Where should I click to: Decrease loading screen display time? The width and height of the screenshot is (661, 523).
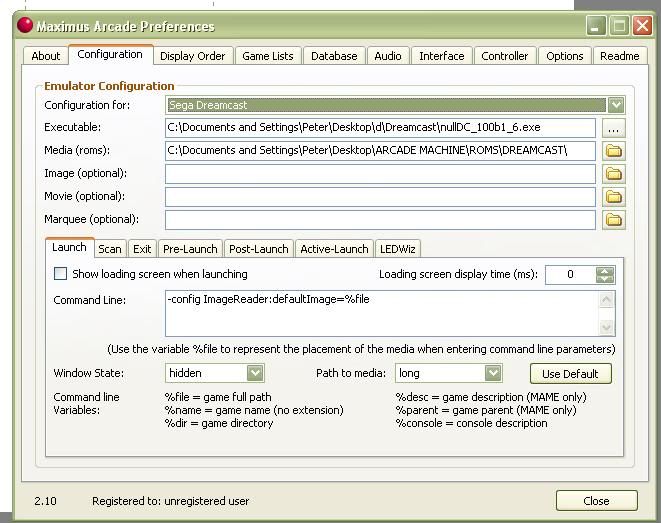pyautogui.click(x=605, y=279)
